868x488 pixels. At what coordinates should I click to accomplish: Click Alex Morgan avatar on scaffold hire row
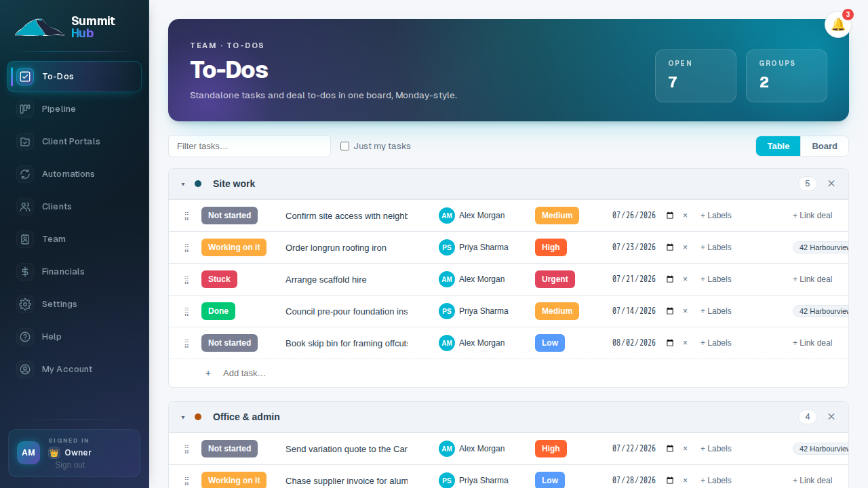tap(447, 279)
